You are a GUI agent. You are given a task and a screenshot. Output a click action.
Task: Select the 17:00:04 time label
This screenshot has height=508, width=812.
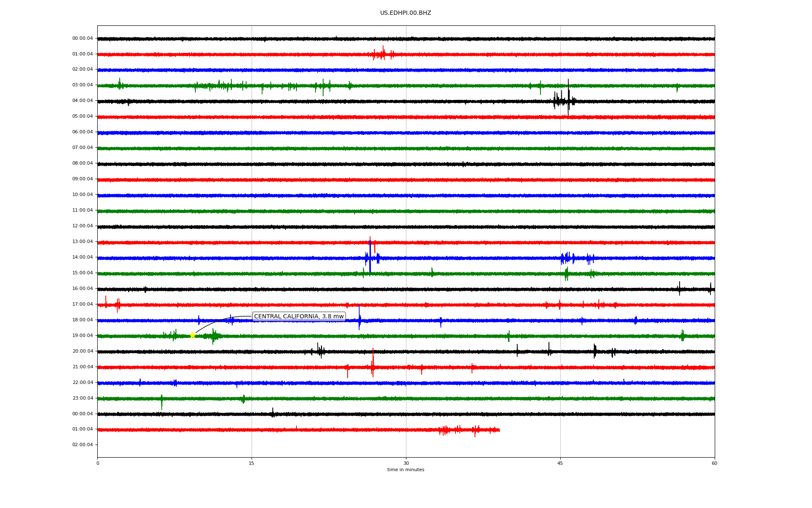pos(82,304)
